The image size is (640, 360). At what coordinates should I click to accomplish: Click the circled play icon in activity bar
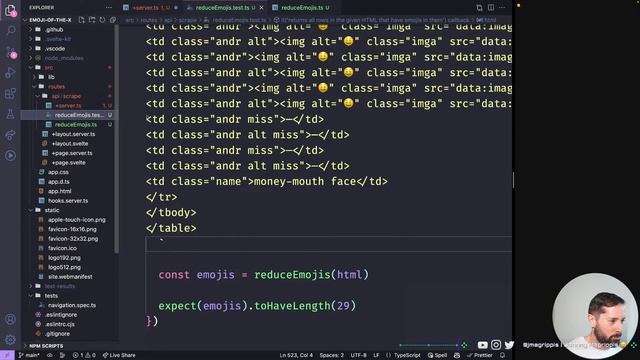tap(10, 156)
